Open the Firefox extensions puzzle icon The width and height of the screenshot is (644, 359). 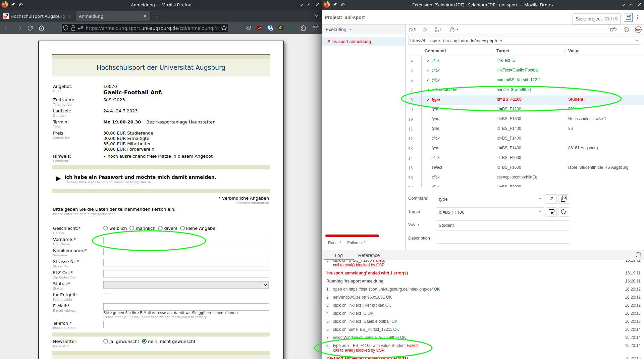pyautogui.click(x=303, y=28)
